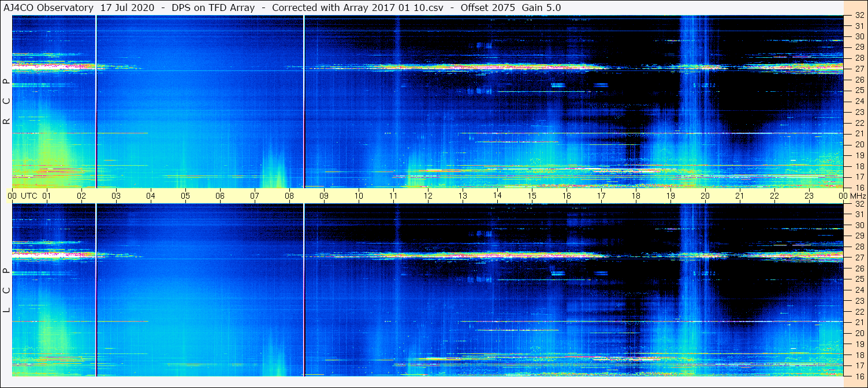
Task: Select the 07 hour mark on time axis
Action: [255, 196]
